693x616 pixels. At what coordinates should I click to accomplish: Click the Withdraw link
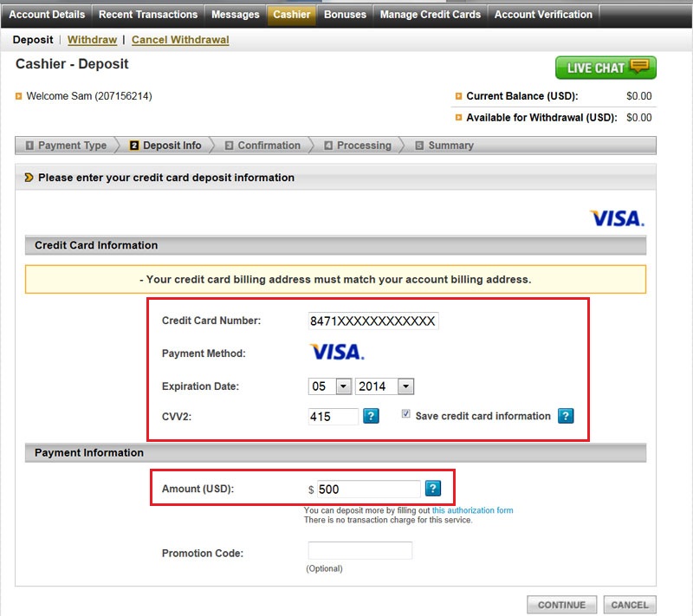pos(92,40)
